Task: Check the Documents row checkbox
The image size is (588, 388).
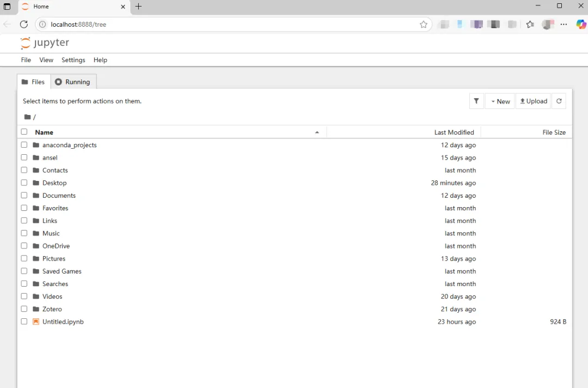Action: (x=24, y=195)
